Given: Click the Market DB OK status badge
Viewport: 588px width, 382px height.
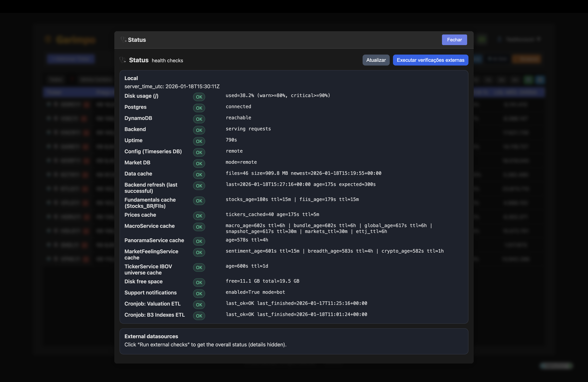Looking at the screenshot, I should coord(199,164).
